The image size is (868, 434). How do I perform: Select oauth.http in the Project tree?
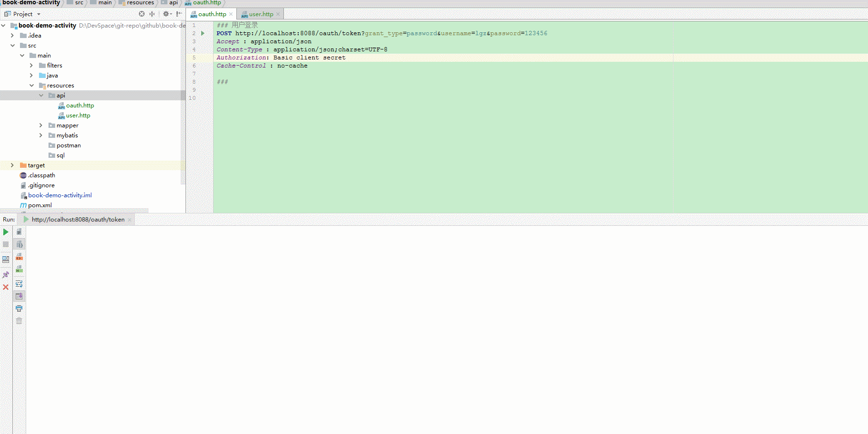(76, 106)
